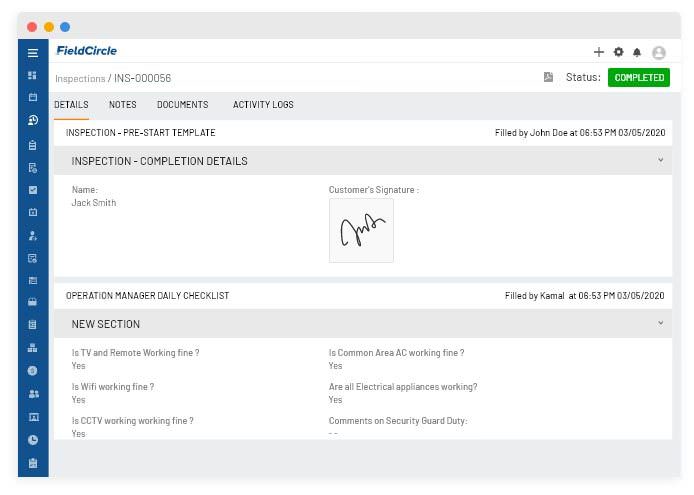
Task: Open the calendar icon below dashboard
Action: pos(33,97)
